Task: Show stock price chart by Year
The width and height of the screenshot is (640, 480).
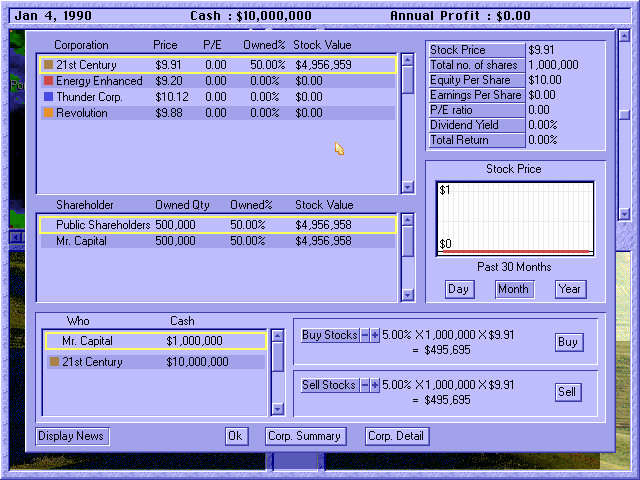Action: click(x=570, y=289)
